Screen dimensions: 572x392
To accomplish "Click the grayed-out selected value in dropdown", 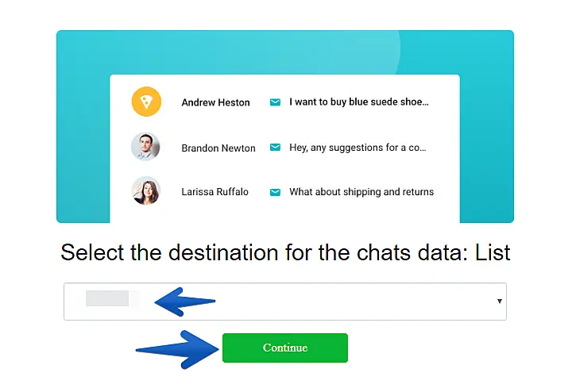I will [x=108, y=299].
